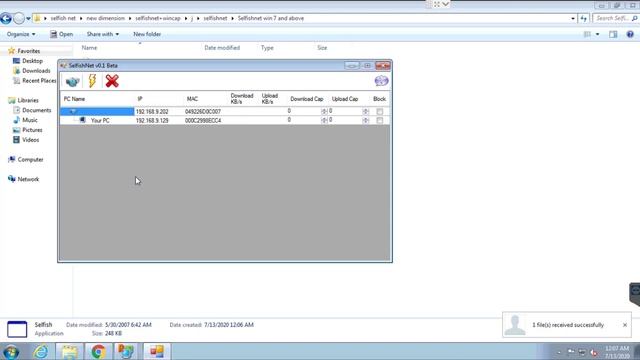
Task: Toggle the preview pane icon
Action: pyautogui.click(x=613, y=34)
